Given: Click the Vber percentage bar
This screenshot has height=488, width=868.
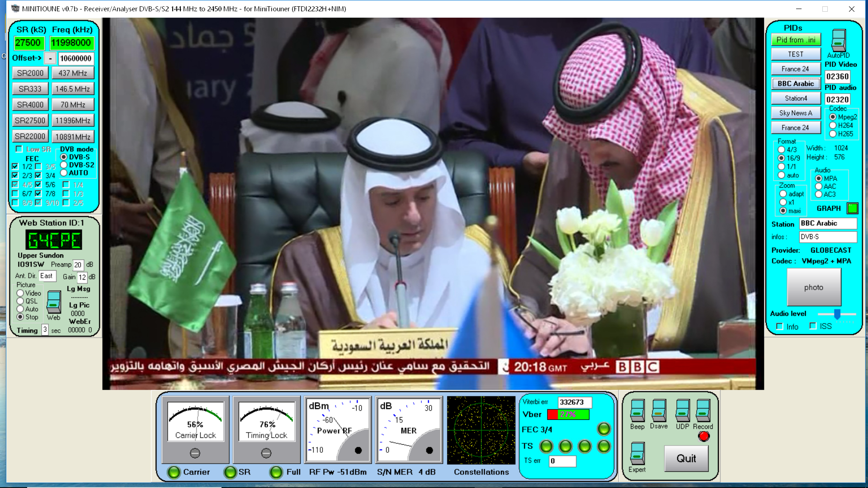Looking at the screenshot, I should click(568, 414).
